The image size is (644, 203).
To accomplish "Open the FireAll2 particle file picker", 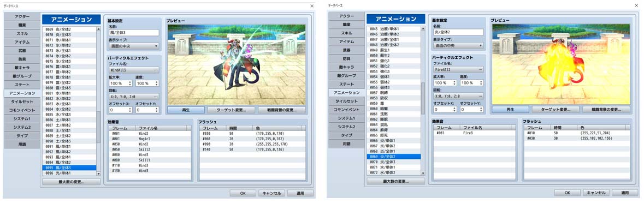I will coord(458,70).
